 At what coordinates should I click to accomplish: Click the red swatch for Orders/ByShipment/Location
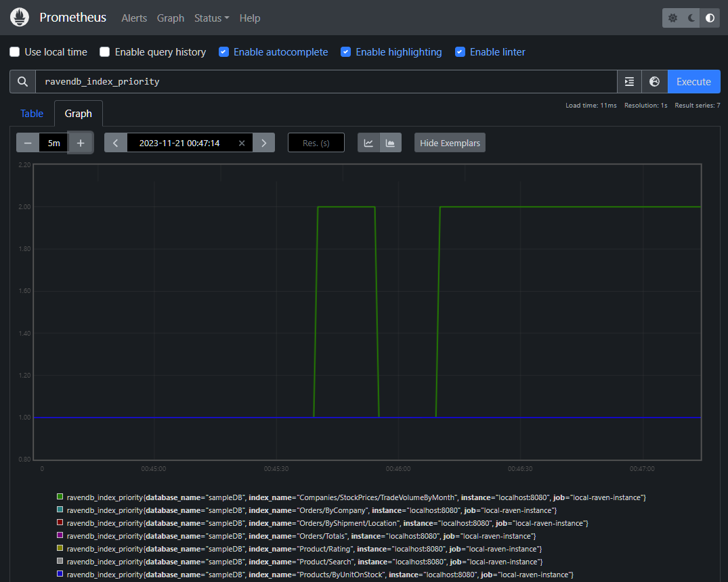tap(60, 522)
